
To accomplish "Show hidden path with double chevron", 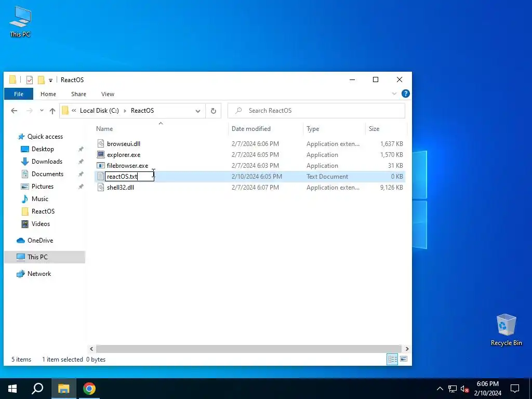I will (74, 111).
